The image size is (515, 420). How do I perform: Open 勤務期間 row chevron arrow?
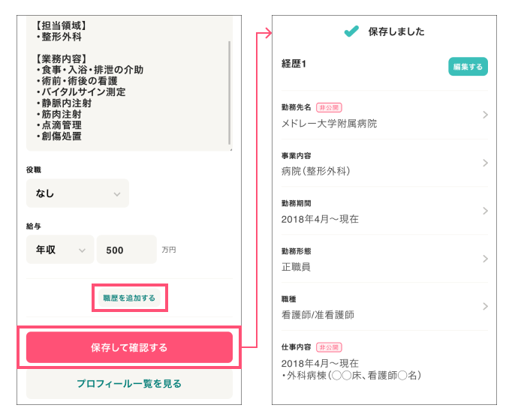pos(486,211)
